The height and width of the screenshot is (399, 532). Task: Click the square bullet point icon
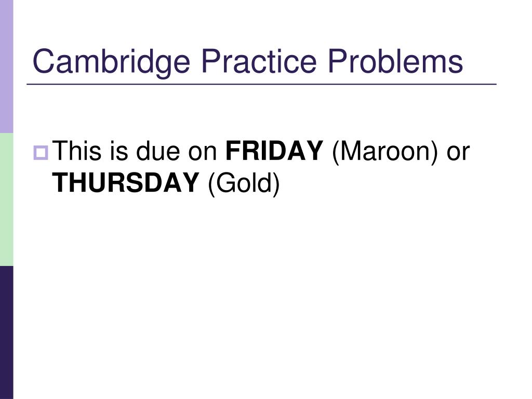pos(41,153)
